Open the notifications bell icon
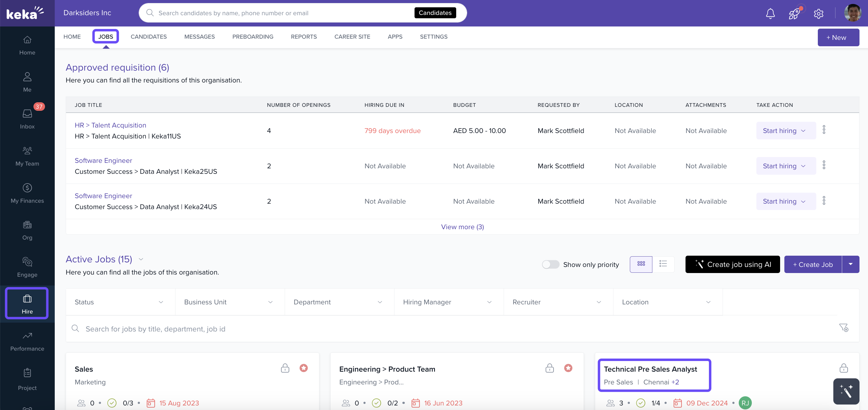This screenshot has width=868, height=410. click(770, 13)
